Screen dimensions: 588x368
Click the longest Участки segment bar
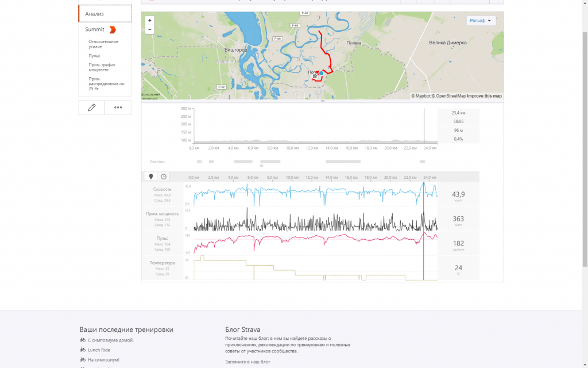[x=343, y=162]
